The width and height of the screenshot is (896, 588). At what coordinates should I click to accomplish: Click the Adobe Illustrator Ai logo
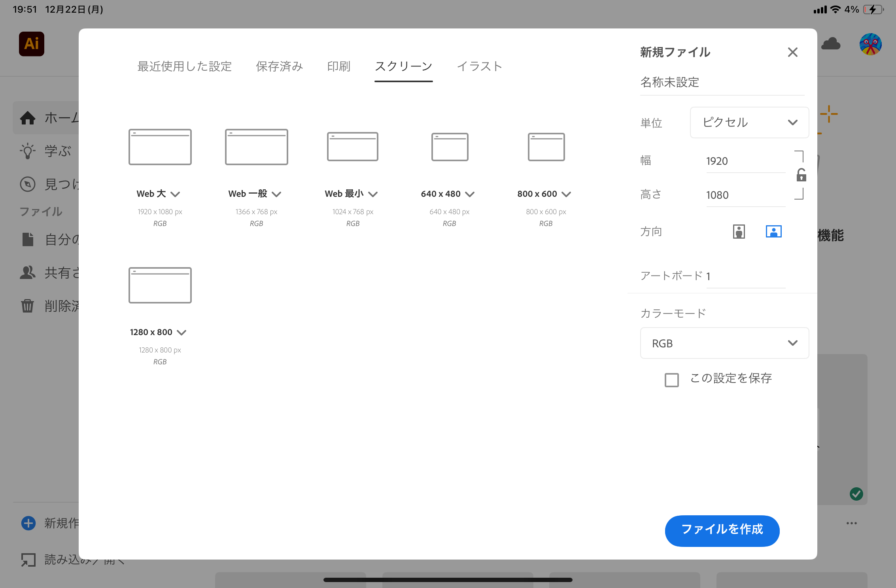click(x=32, y=44)
